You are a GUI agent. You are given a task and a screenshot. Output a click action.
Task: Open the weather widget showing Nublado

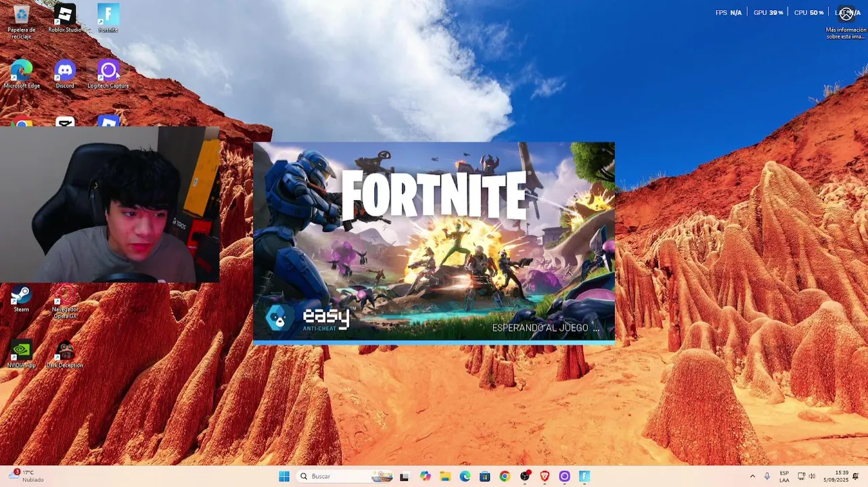tap(26, 476)
